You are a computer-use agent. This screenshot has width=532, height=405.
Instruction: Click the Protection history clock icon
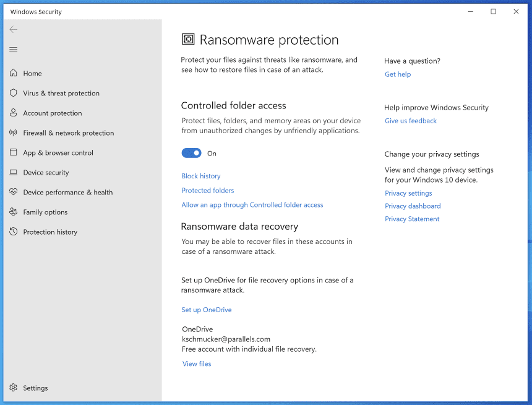13,232
